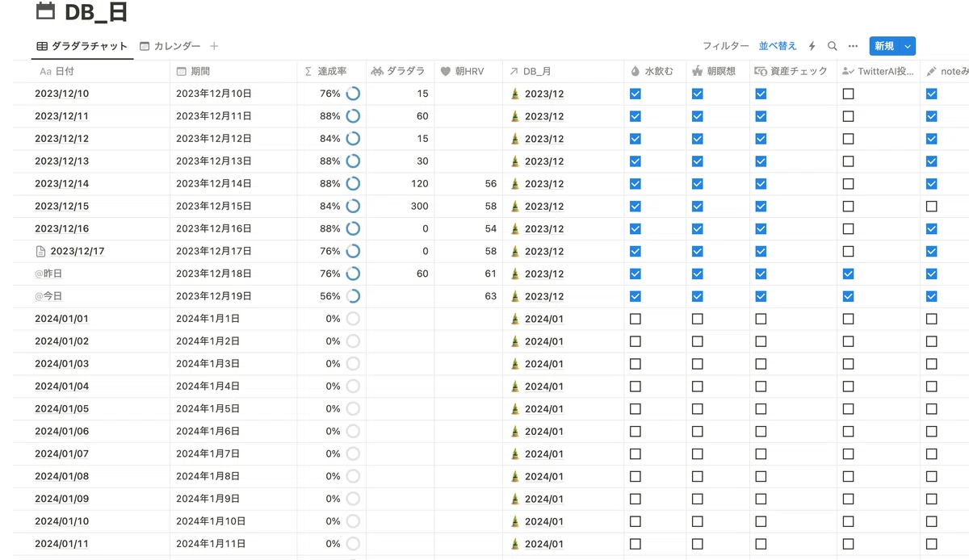This screenshot has width=969, height=560.
Task: Click the date cell 2023年12月16日
Action: pos(233,229)
